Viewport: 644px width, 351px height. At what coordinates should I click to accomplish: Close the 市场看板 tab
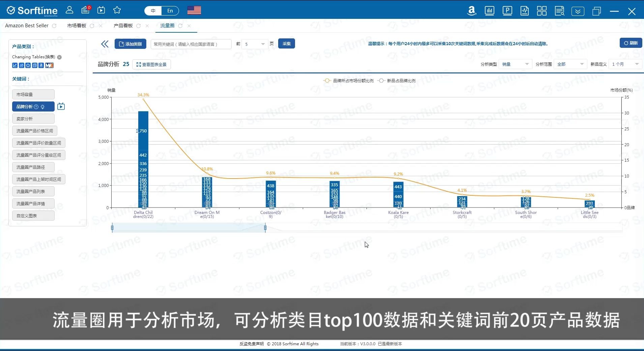coord(100,26)
